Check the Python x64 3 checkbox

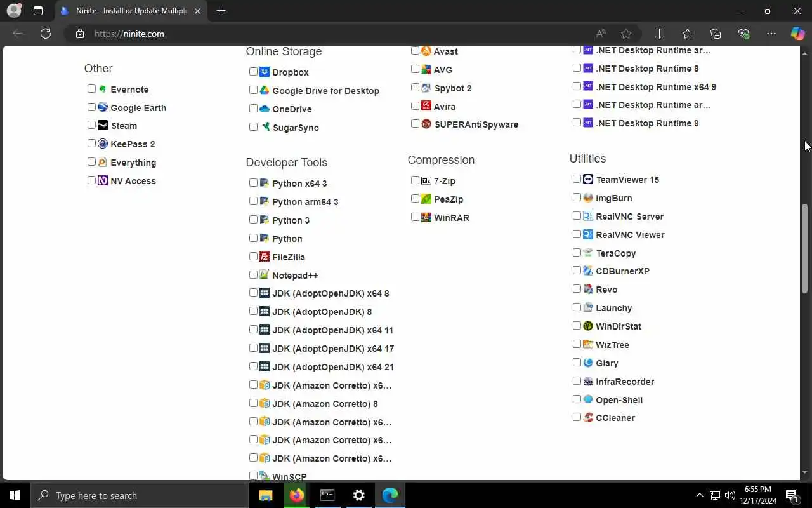pos(253,183)
